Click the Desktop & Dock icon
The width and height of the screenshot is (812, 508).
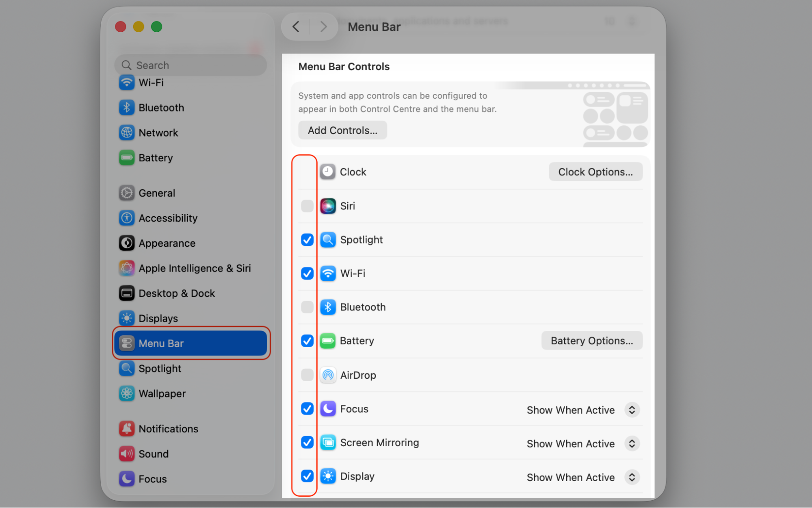click(x=127, y=293)
